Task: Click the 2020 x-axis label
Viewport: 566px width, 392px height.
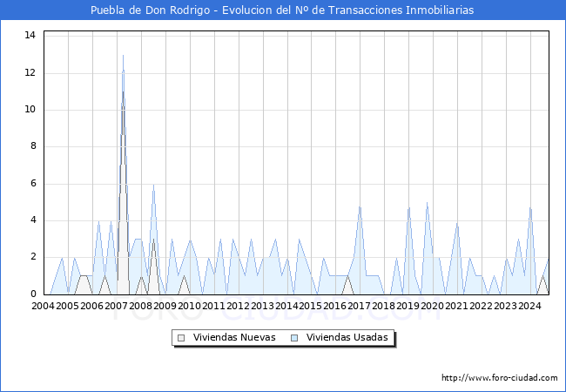Action: point(432,306)
